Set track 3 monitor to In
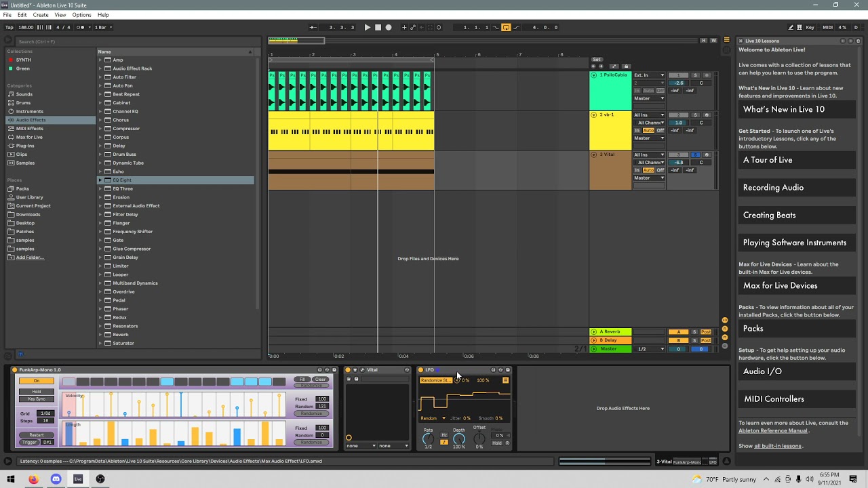This screenshot has height=488, width=868. [x=637, y=170]
